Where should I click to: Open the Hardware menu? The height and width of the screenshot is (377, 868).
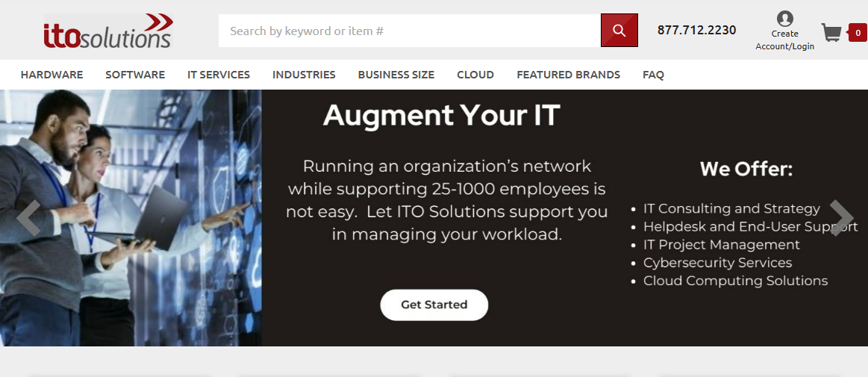coord(51,75)
